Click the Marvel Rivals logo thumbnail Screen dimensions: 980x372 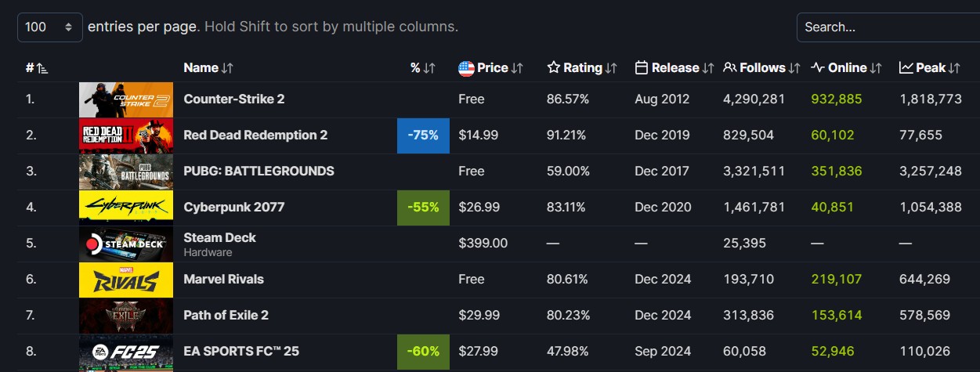point(126,280)
